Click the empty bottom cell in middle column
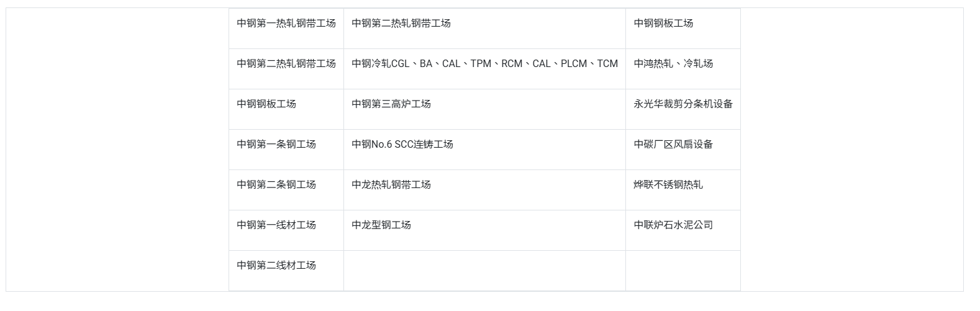 (484, 271)
